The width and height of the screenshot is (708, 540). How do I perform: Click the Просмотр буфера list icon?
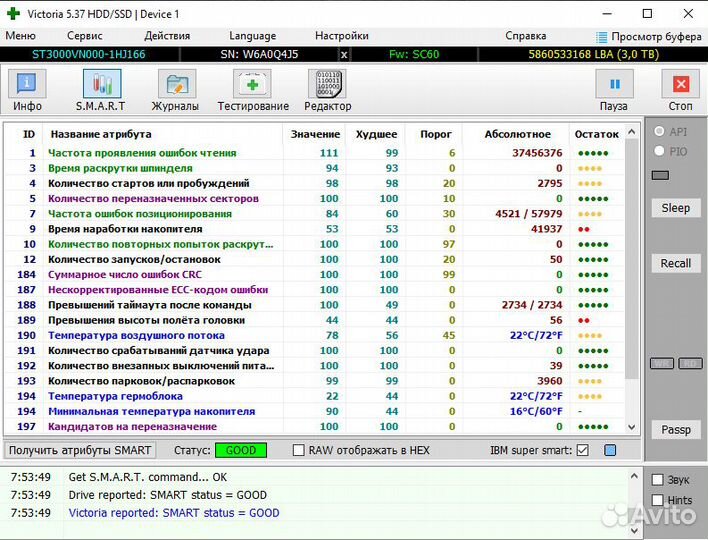[x=601, y=37]
